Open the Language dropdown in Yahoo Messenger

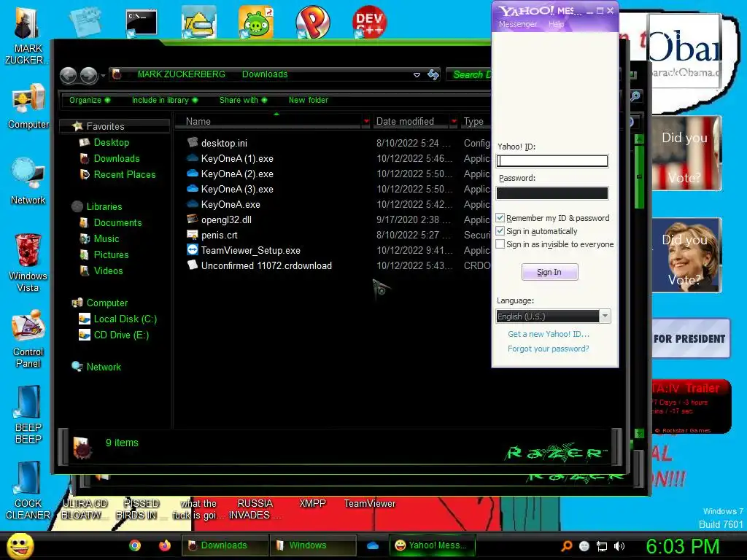(605, 316)
